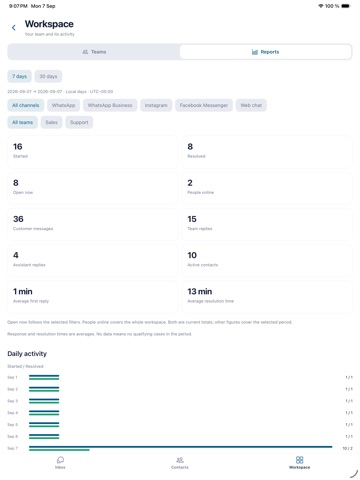Select the Sep 6 activity bar
360x480 pixels.
coord(44,436)
